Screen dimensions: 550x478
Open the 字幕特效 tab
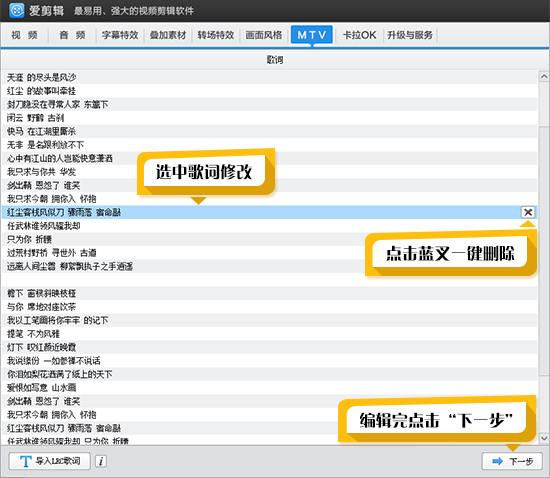(120, 35)
